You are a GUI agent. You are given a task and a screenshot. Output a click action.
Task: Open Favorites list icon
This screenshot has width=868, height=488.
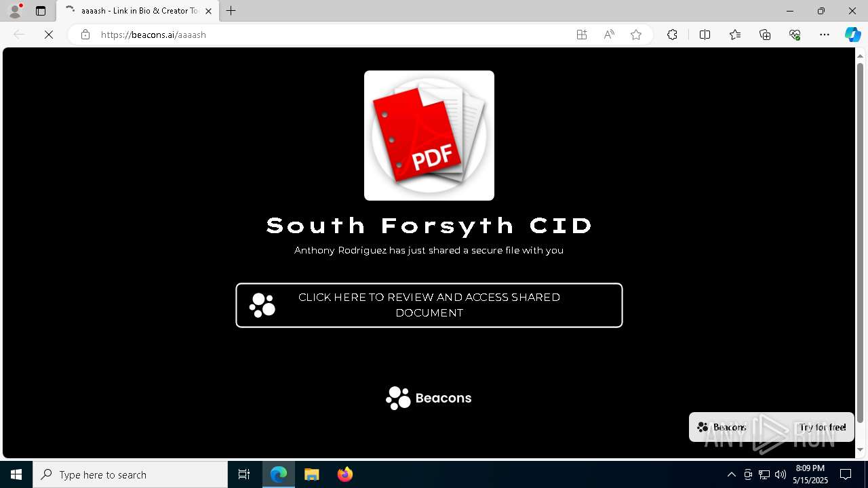pos(735,35)
